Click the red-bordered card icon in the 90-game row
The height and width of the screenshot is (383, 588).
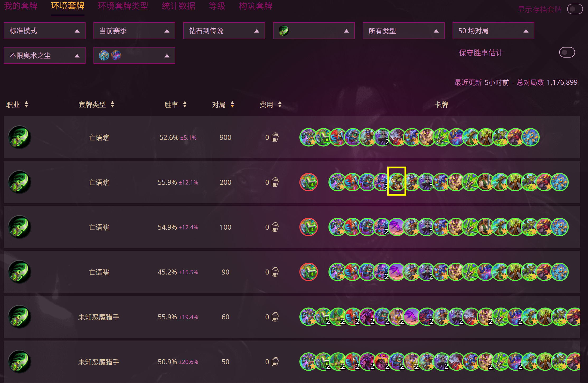coord(309,272)
